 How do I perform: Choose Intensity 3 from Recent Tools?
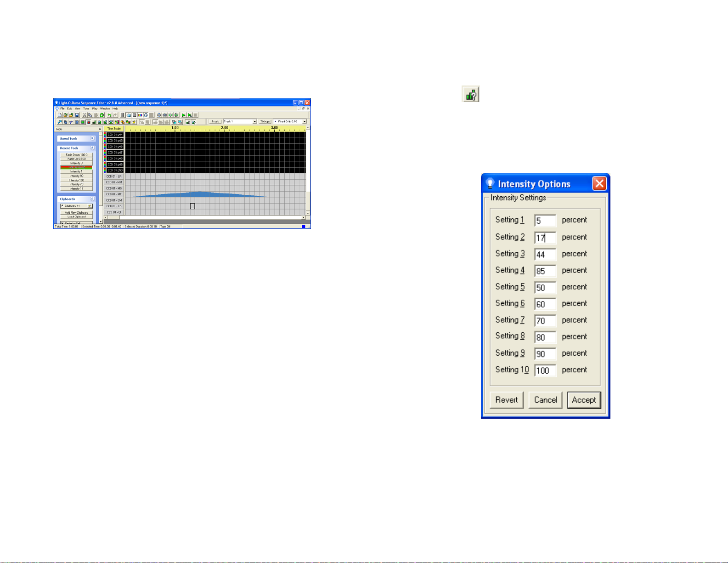click(x=76, y=163)
